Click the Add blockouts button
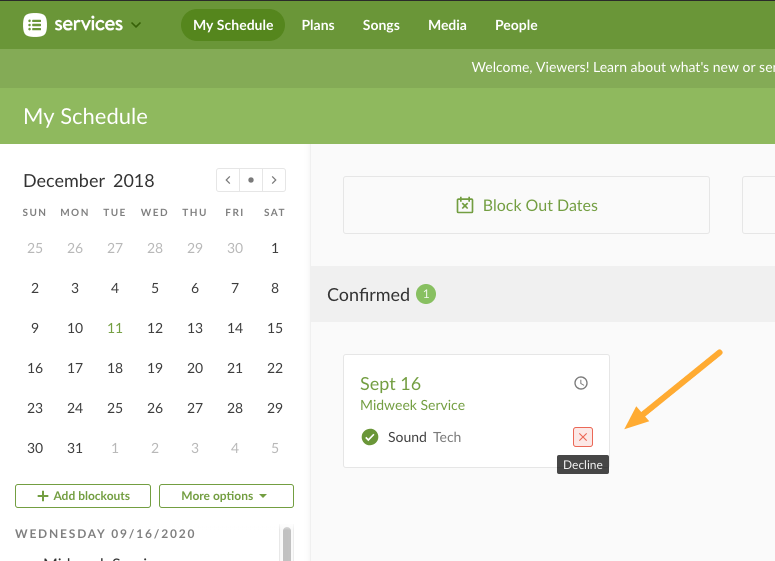Image resolution: width=775 pixels, height=561 pixels. pos(83,496)
